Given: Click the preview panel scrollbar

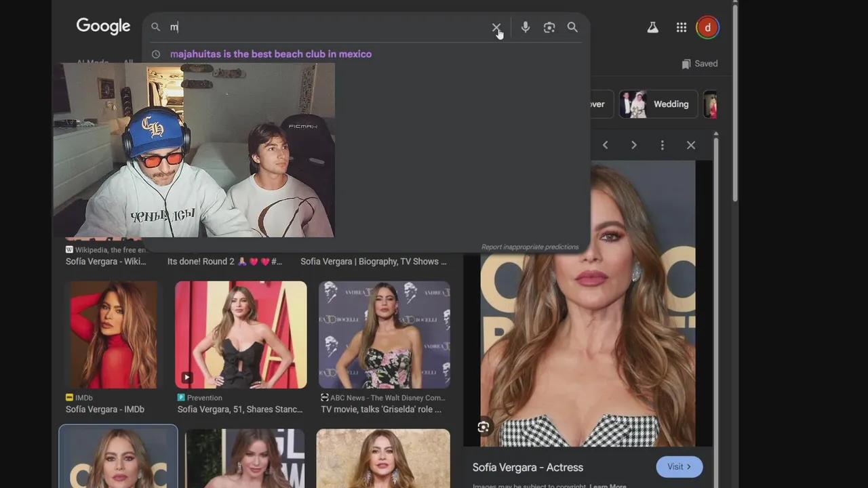Looking at the screenshot, I should coord(716,291).
